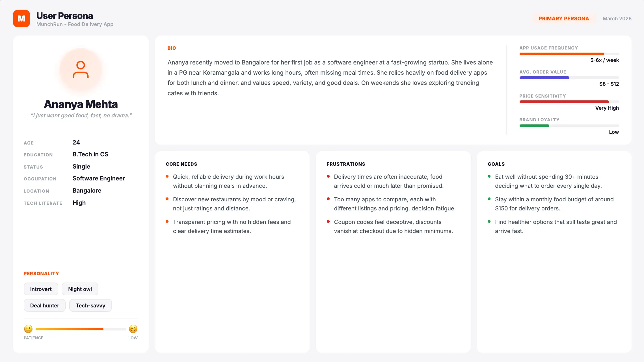This screenshot has width=644, height=362.
Task: Click the orange MunchRun M logo
Action: pos(21,19)
